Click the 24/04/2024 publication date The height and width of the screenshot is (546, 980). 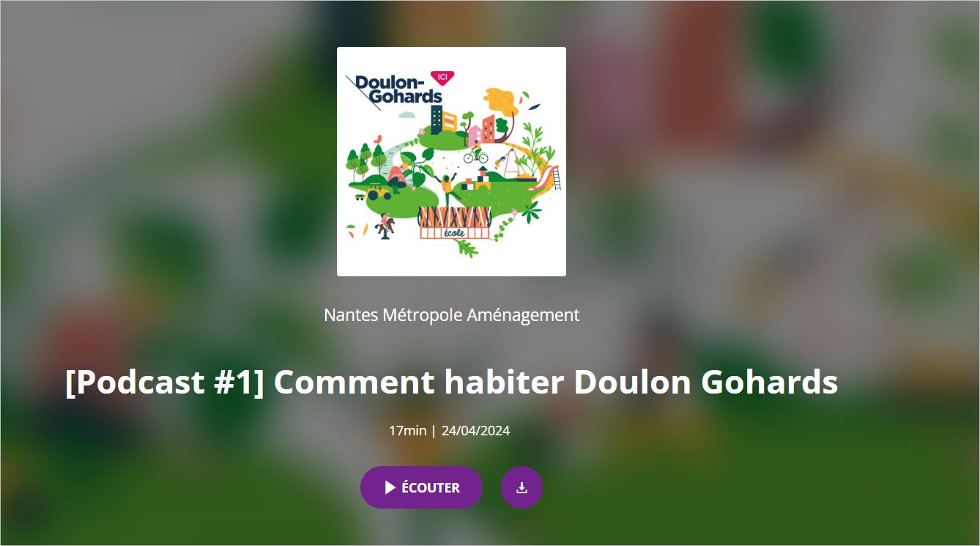[x=475, y=430]
